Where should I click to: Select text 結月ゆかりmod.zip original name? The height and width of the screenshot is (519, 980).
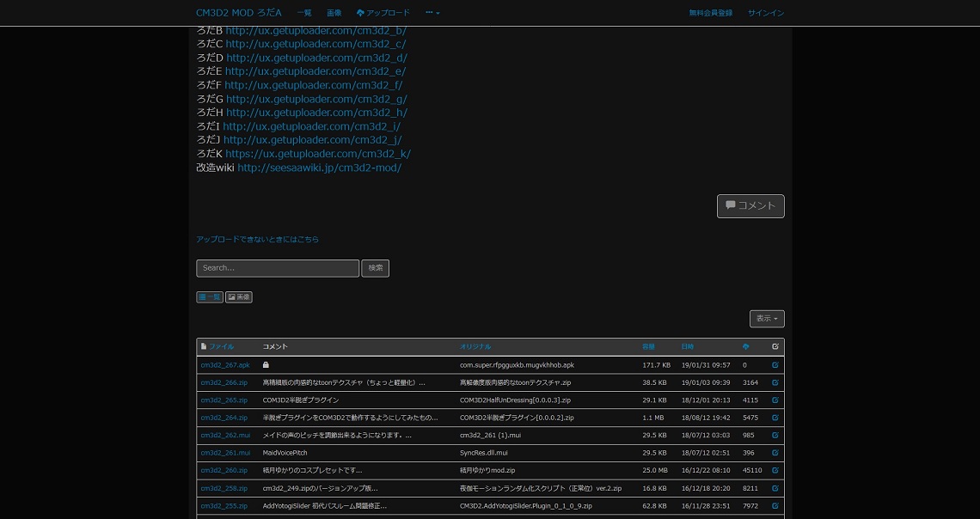(x=487, y=470)
